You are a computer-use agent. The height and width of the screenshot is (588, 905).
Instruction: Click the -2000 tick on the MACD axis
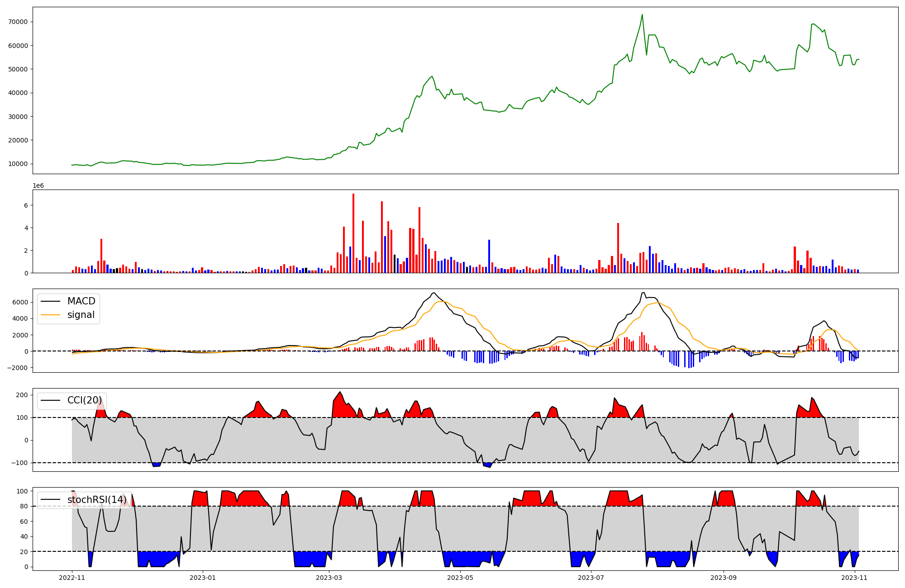pyautogui.click(x=18, y=368)
